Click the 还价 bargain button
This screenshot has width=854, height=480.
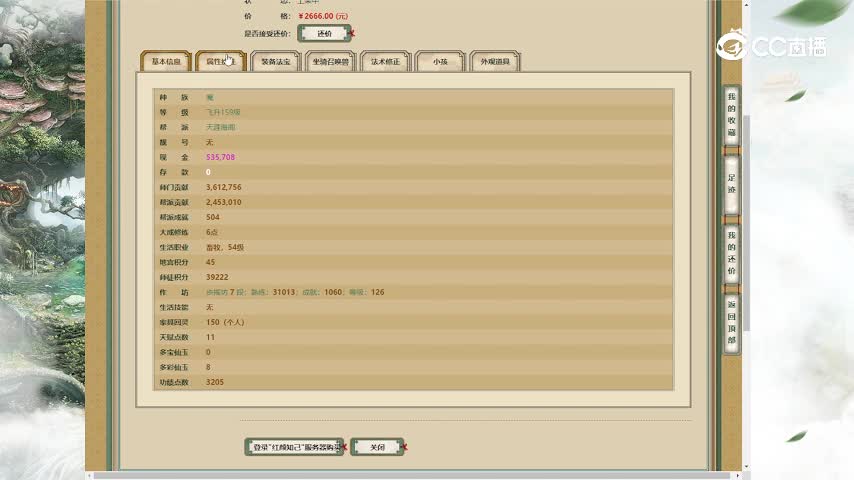point(324,33)
